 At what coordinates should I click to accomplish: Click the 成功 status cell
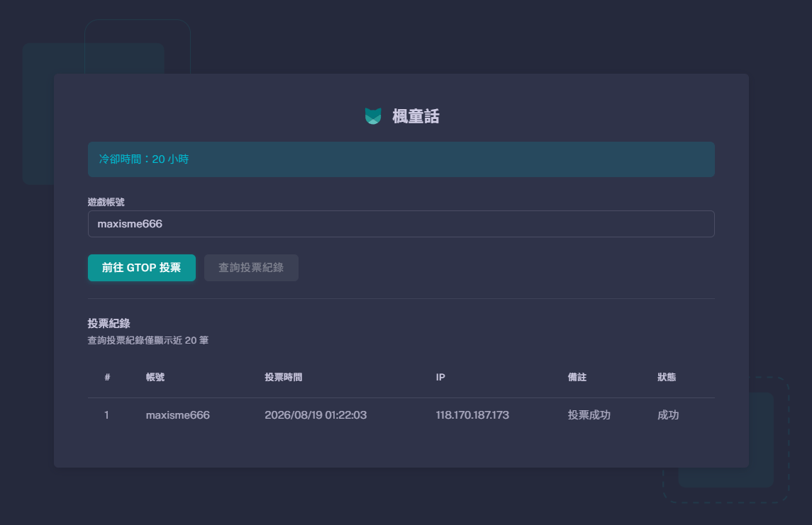(668, 415)
